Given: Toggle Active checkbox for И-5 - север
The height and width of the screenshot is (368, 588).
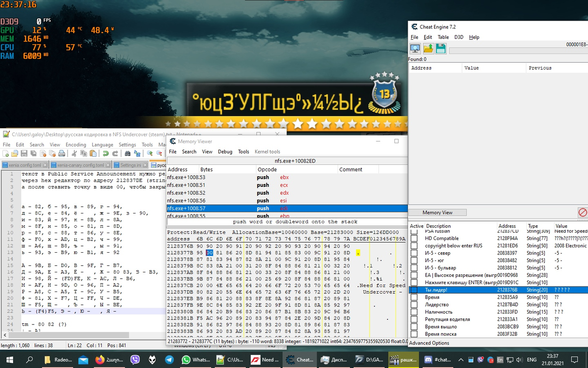Looking at the screenshot, I should click(414, 253).
